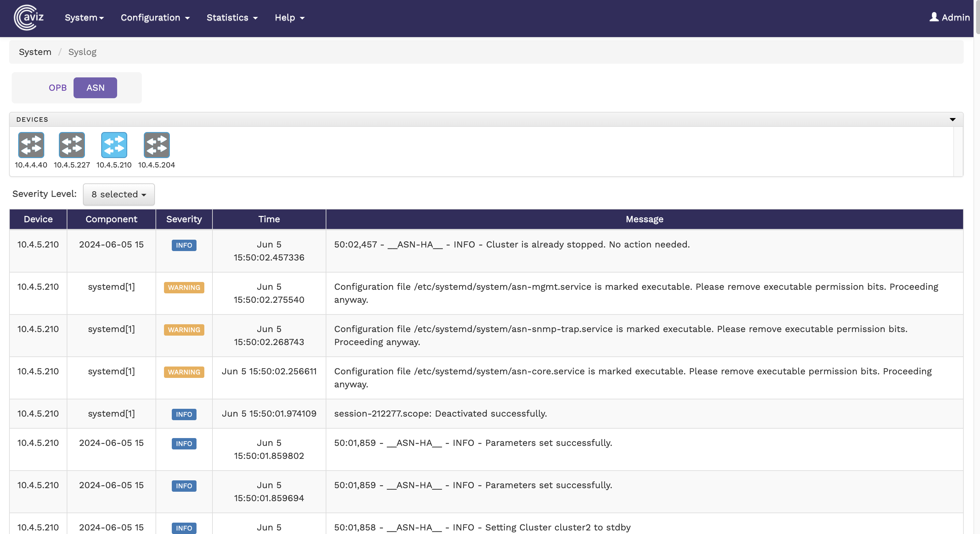Click the System breadcrumb link

tap(35, 52)
